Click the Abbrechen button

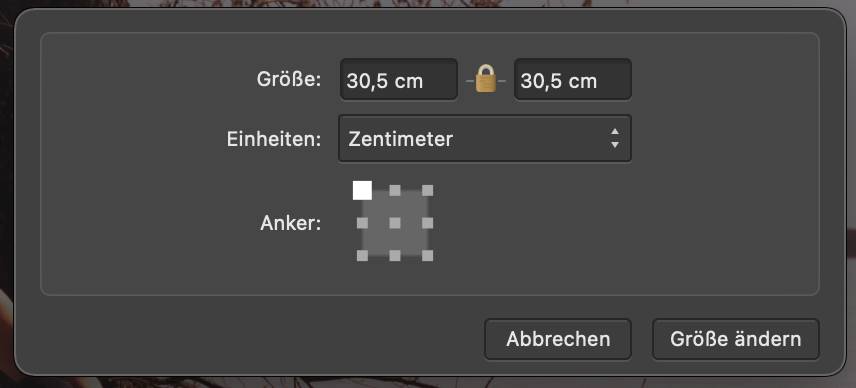558,339
